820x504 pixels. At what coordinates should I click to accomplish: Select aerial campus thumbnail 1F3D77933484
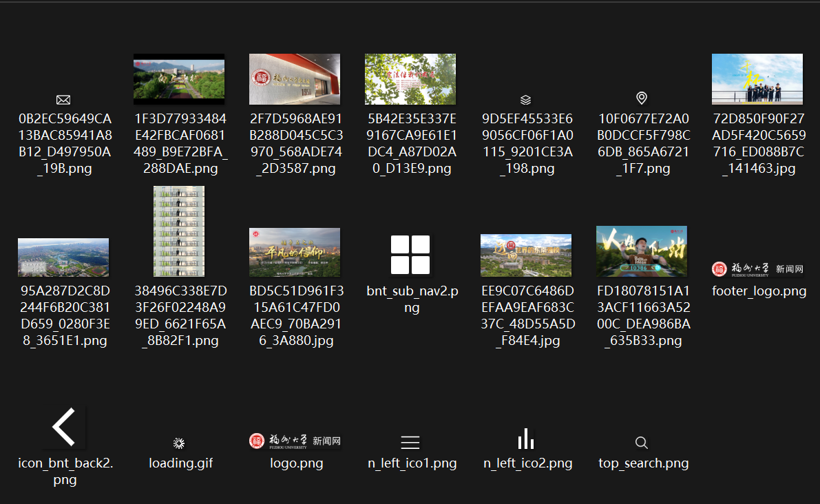coord(179,79)
